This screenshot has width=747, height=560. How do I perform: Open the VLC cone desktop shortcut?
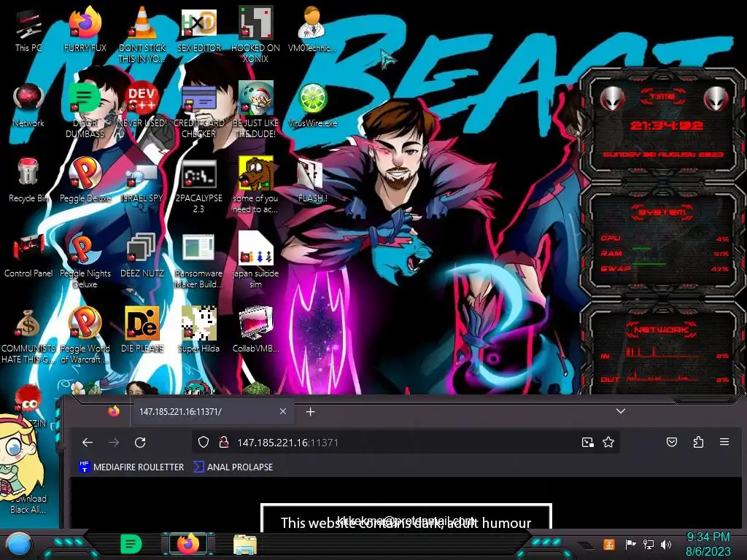[x=142, y=34]
